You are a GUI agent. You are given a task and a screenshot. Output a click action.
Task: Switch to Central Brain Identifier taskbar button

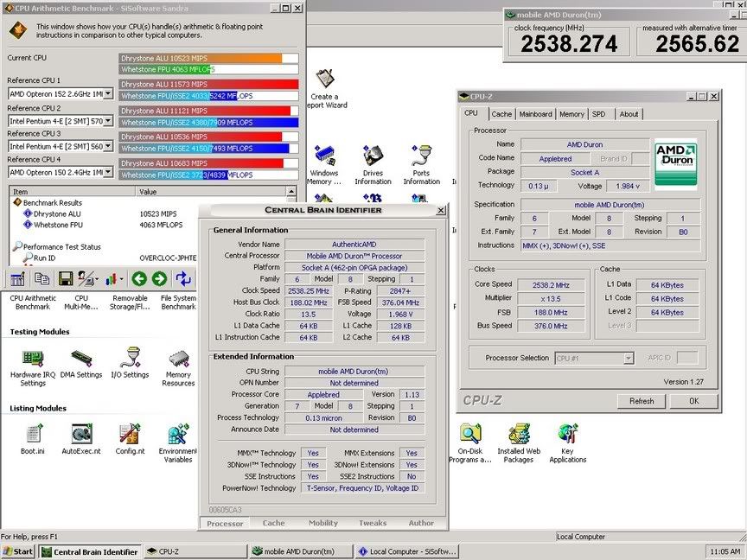point(90,551)
